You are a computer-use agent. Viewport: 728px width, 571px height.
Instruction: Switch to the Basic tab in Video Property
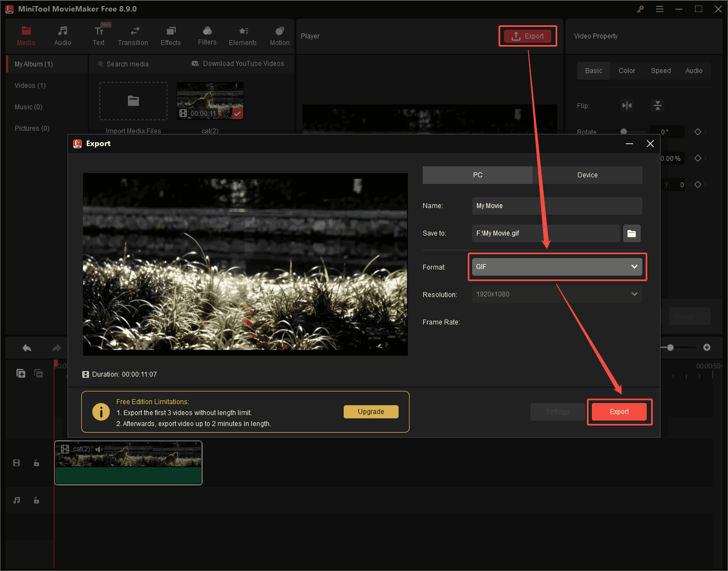pyautogui.click(x=593, y=71)
